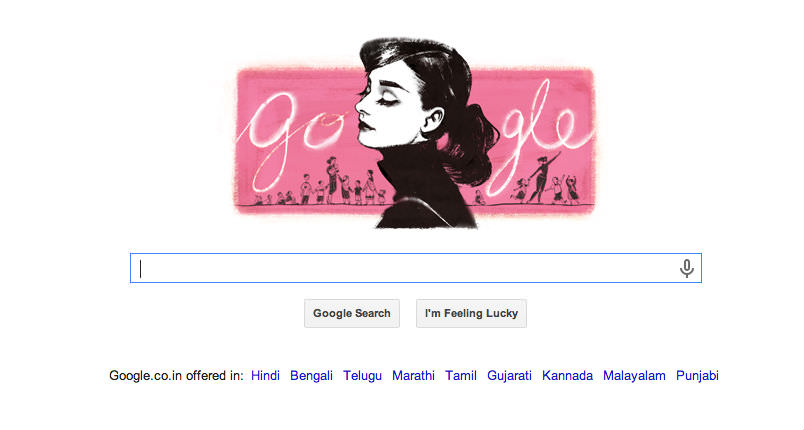The width and height of the screenshot is (804, 430).
Task: Open Google in Punjabi
Action: (x=697, y=376)
